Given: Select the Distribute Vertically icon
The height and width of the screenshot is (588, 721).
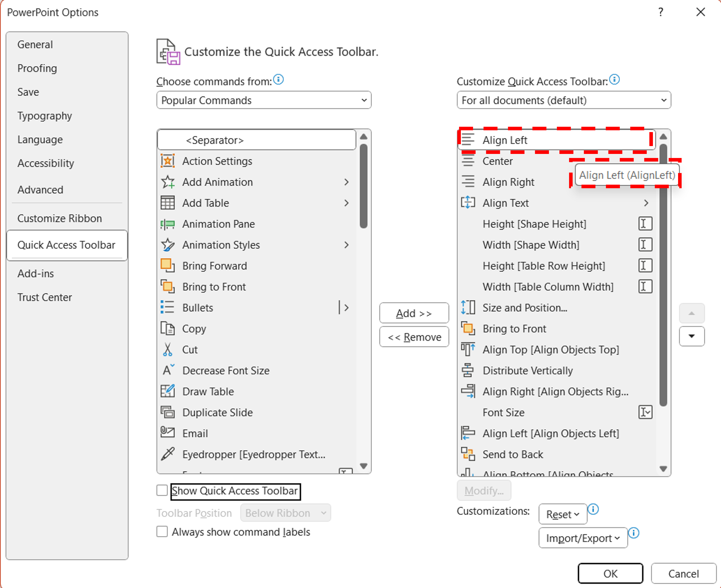Looking at the screenshot, I should coord(467,370).
